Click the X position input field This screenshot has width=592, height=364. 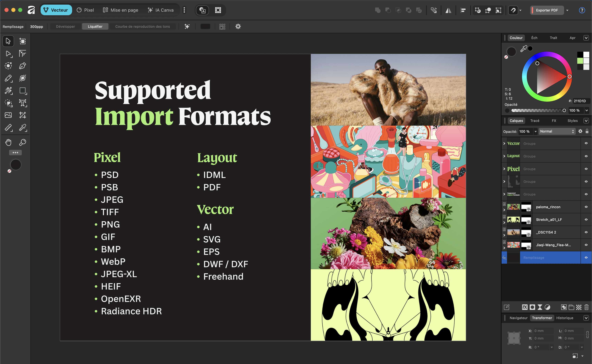tap(544, 331)
